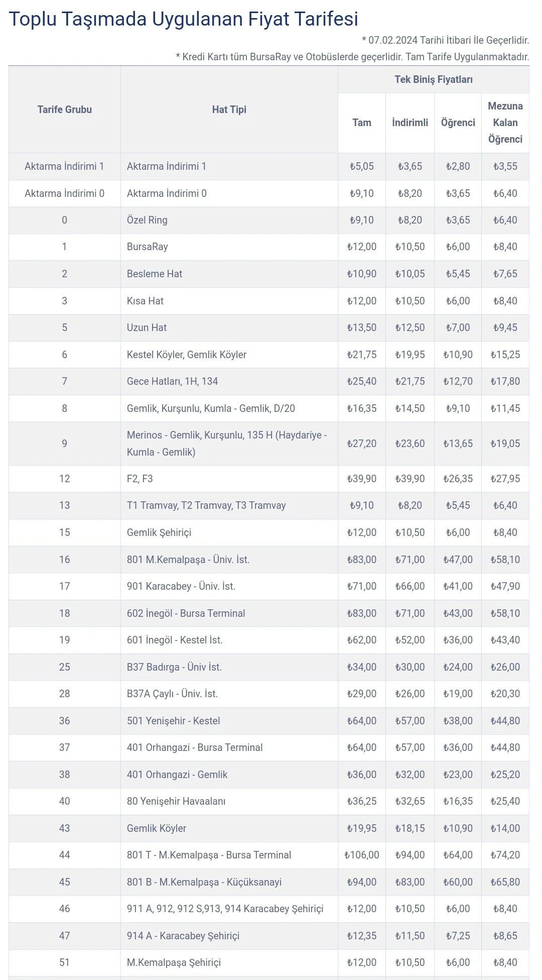Click the Öğrenci price for Besleme Hat
The height and width of the screenshot is (980, 542).
(x=458, y=274)
